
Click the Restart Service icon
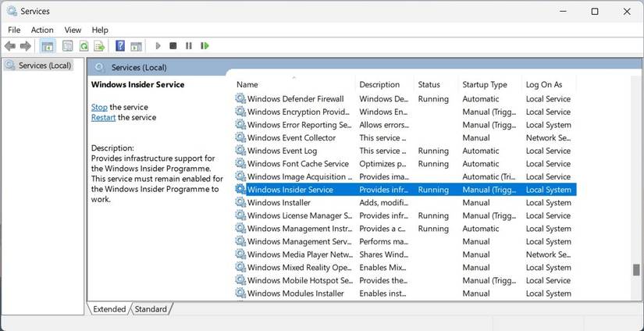click(205, 46)
